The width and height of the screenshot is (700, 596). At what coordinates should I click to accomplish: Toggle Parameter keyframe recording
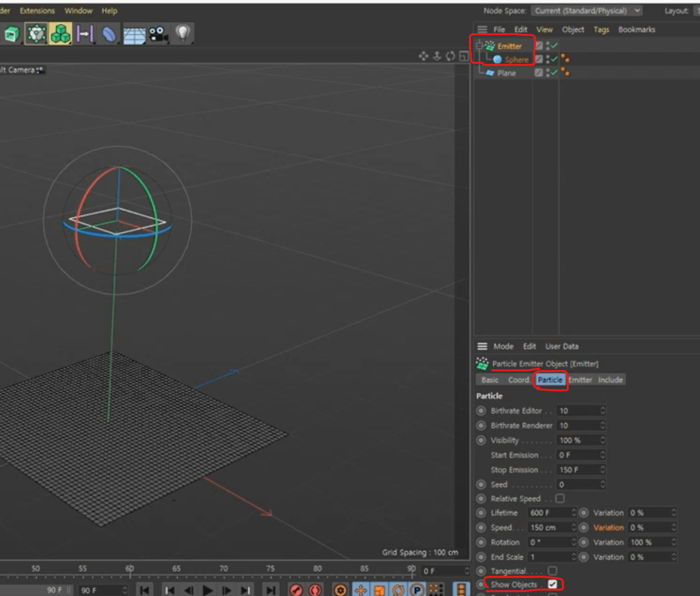417,590
